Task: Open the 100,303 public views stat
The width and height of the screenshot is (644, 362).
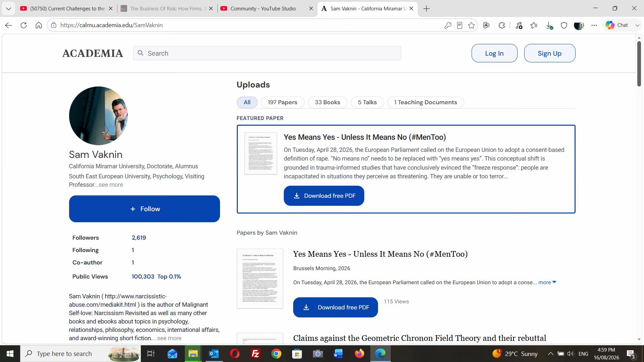Action: [x=143, y=277]
